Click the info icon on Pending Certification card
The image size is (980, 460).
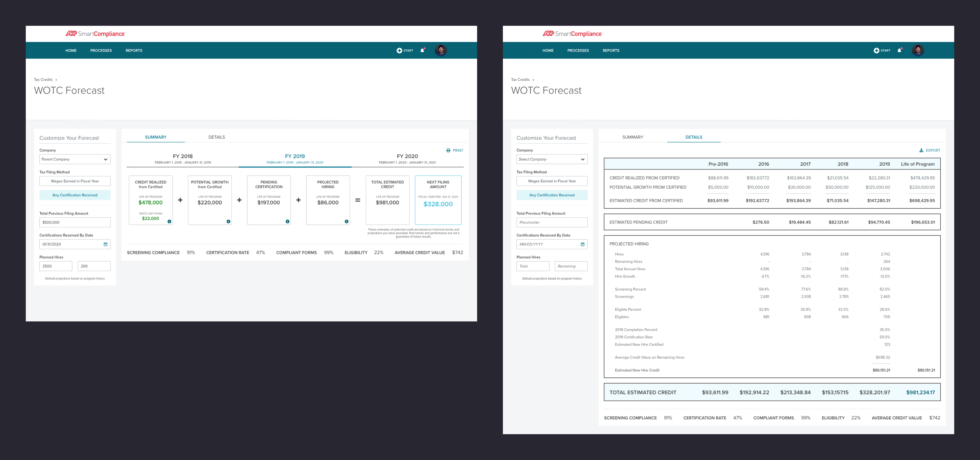click(x=288, y=221)
